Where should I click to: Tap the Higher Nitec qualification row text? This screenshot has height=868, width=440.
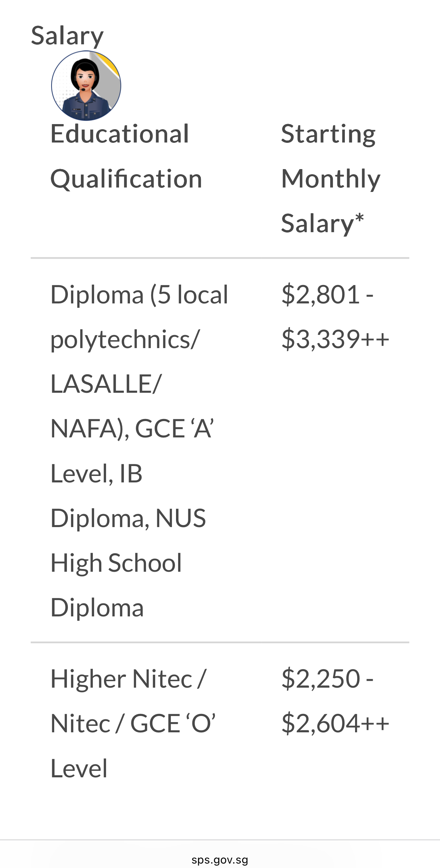point(133,723)
